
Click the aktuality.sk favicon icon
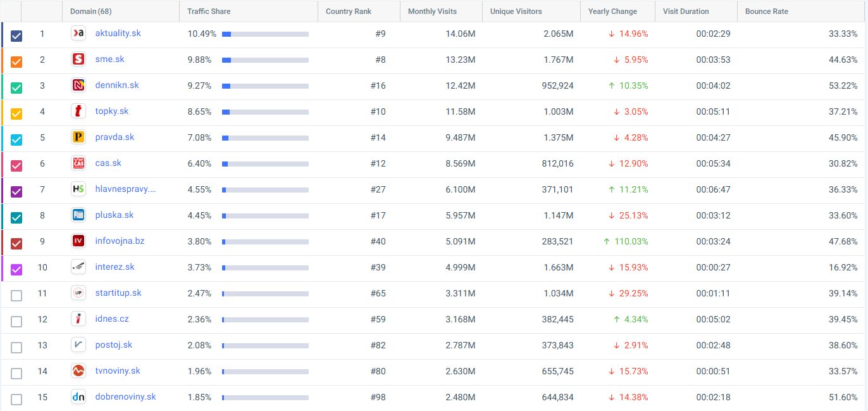pos(78,34)
